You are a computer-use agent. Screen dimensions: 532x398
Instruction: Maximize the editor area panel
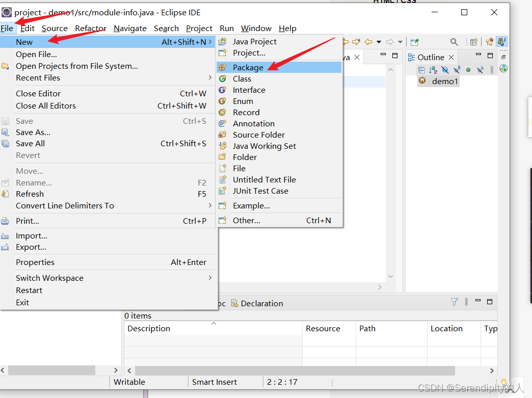395,56
